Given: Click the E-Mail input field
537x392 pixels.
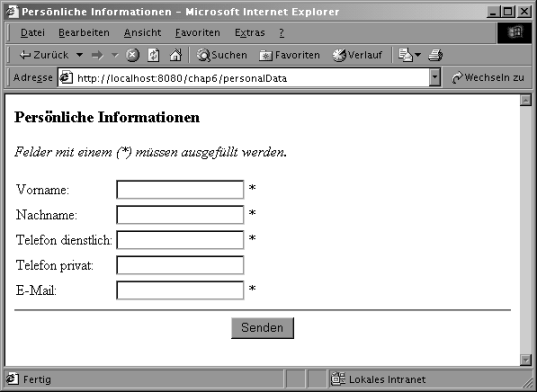Looking at the screenshot, I should (x=180, y=290).
